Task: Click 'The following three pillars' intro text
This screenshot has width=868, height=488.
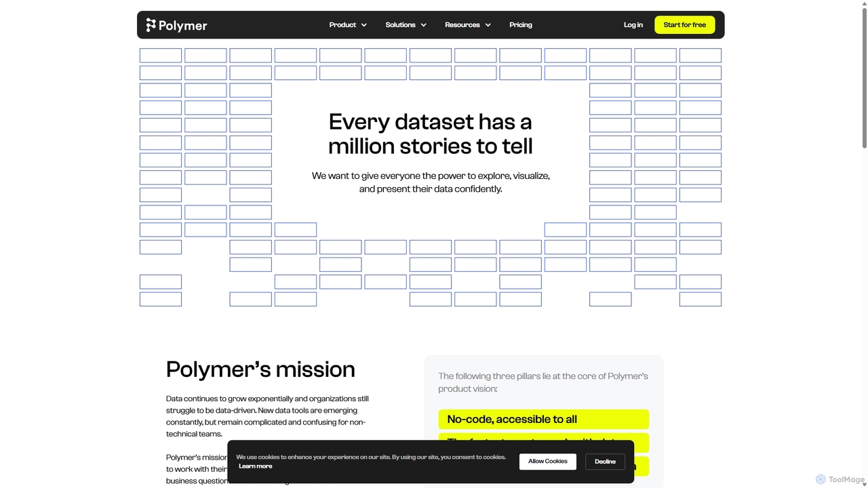Action: point(543,382)
